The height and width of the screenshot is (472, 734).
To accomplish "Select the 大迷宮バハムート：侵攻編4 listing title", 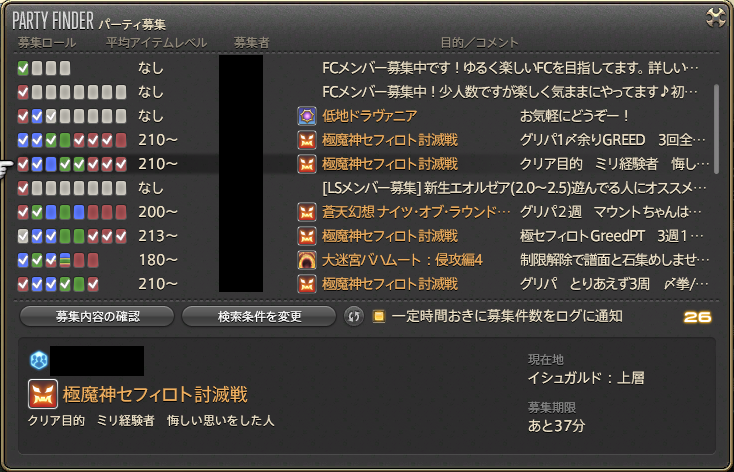I will coord(402,260).
